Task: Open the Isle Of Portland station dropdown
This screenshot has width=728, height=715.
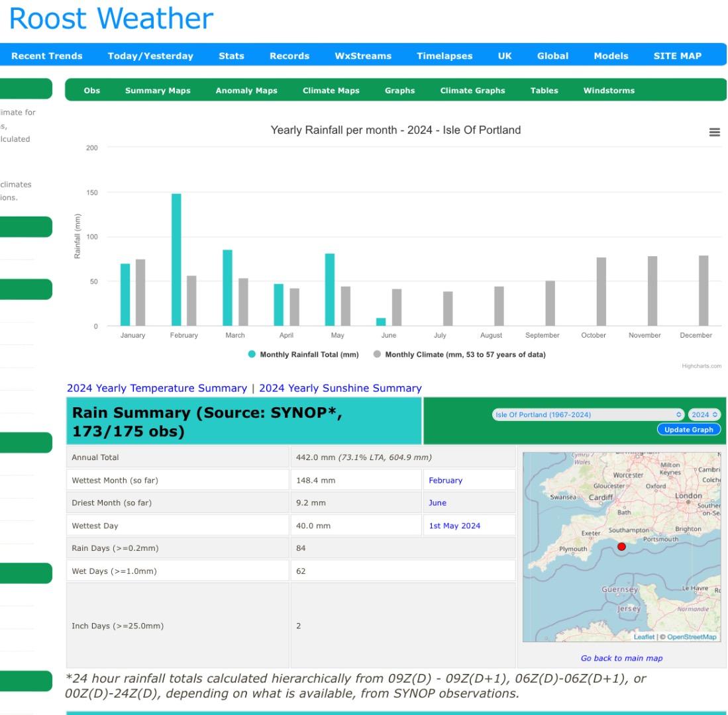Action: click(x=587, y=414)
